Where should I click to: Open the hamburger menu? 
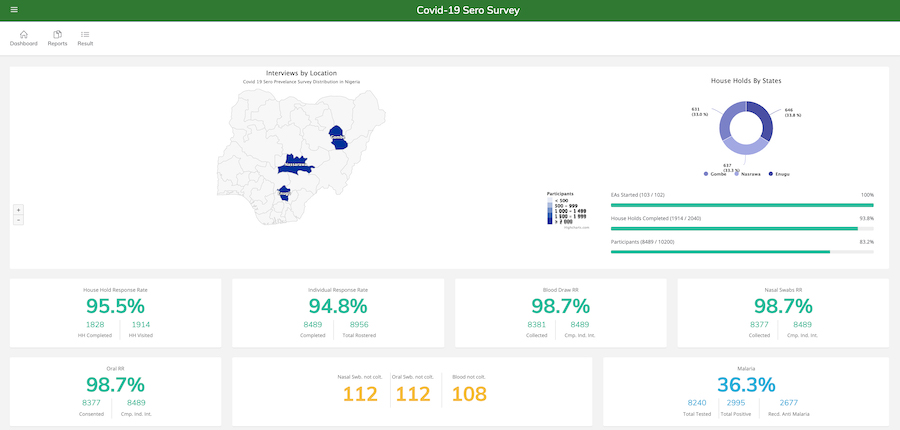pos(14,11)
